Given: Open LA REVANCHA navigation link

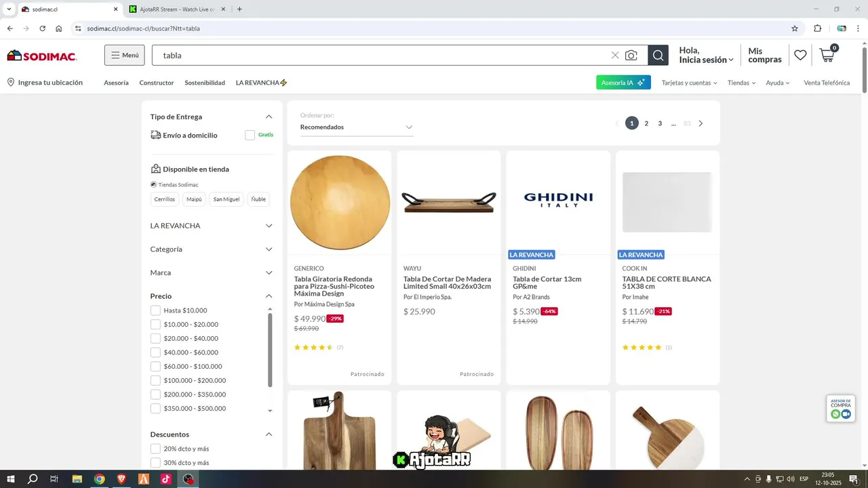Looking at the screenshot, I should (x=262, y=83).
